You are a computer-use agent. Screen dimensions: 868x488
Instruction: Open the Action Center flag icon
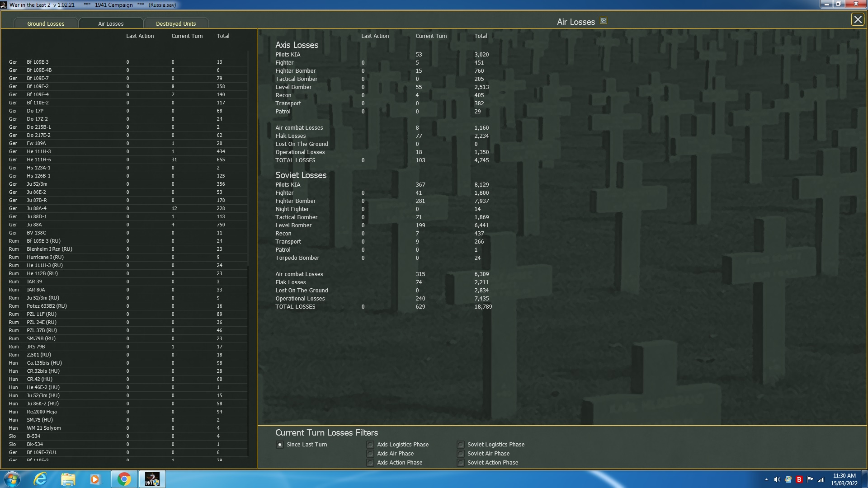[810, 479]
